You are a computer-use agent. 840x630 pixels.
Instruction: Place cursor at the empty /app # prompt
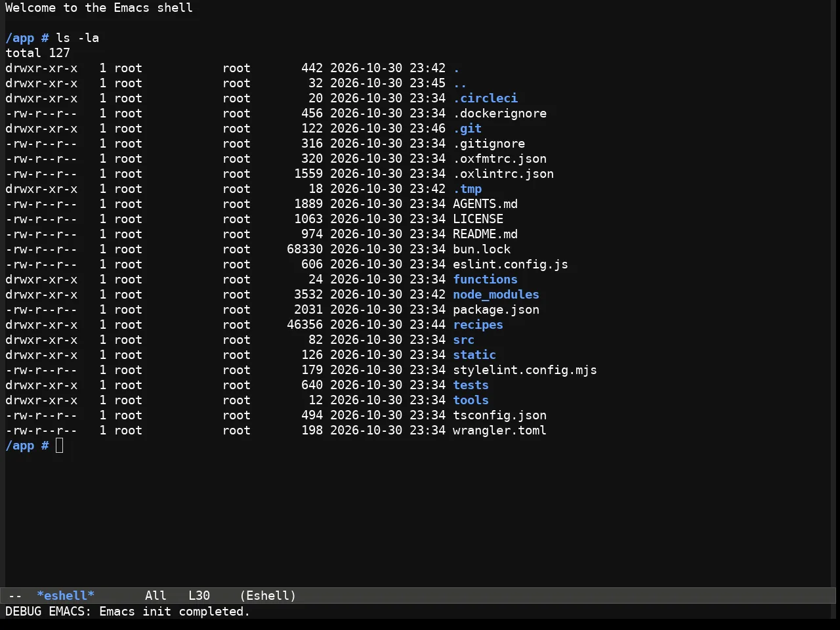pos(60,446)
